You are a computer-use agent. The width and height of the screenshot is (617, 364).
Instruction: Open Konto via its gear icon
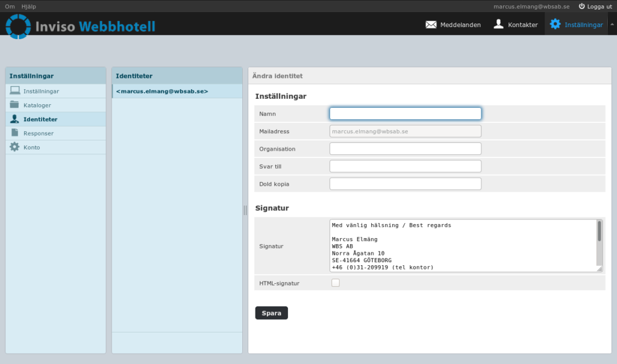(x=14, y=147)
